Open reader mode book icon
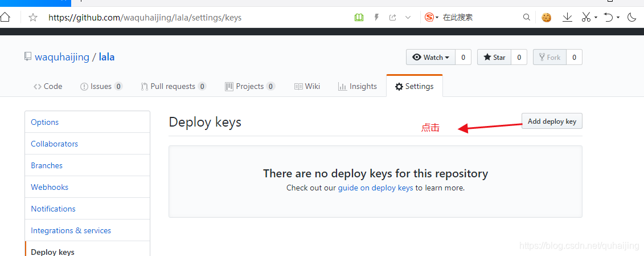 click(x=359, y=17)
